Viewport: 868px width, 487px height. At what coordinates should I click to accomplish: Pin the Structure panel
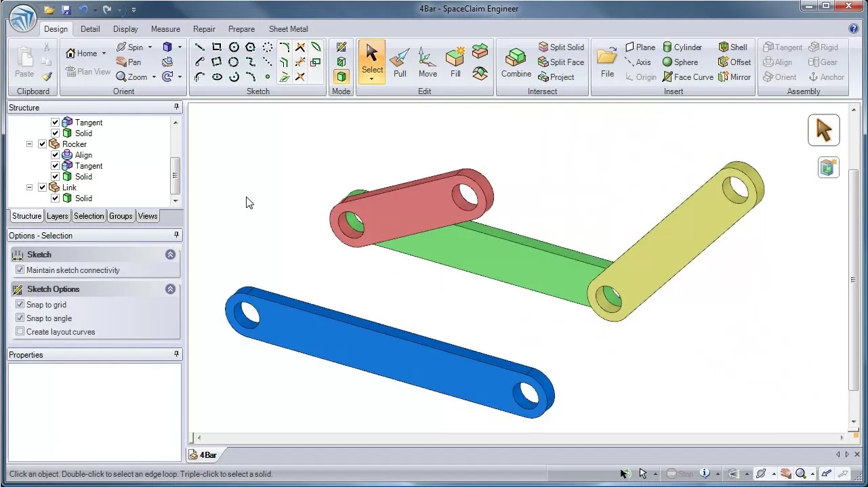(176, 107)
